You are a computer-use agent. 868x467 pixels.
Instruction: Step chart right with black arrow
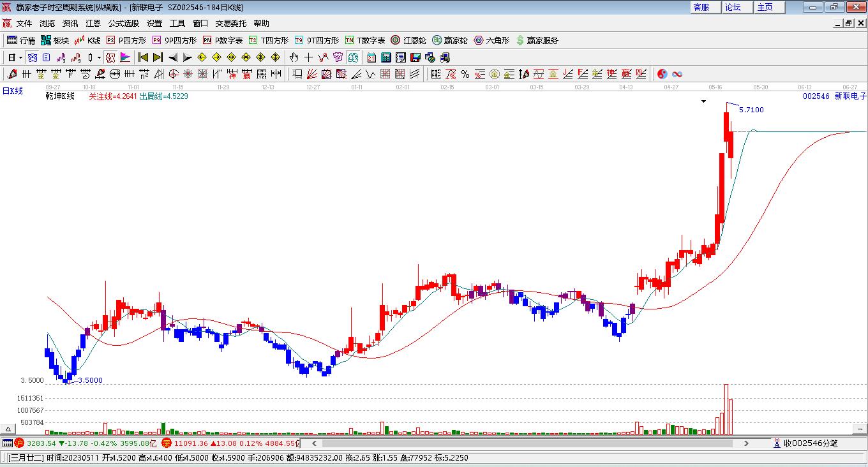click(187, 57)
